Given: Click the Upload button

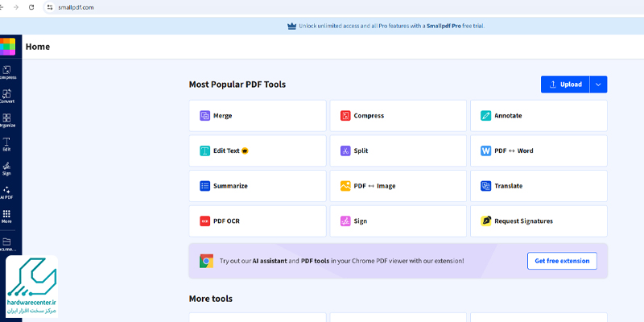Looking at the screenshot, I should click(565, 85).
